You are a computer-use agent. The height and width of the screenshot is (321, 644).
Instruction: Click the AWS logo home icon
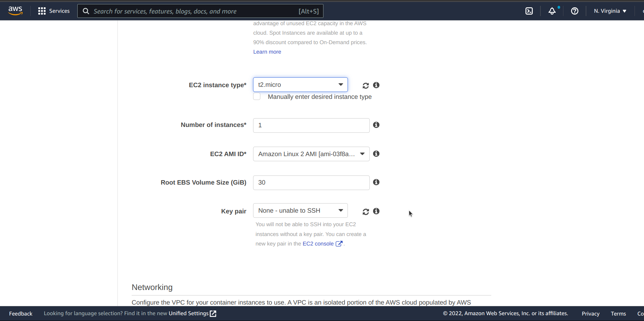coord(15,11)
